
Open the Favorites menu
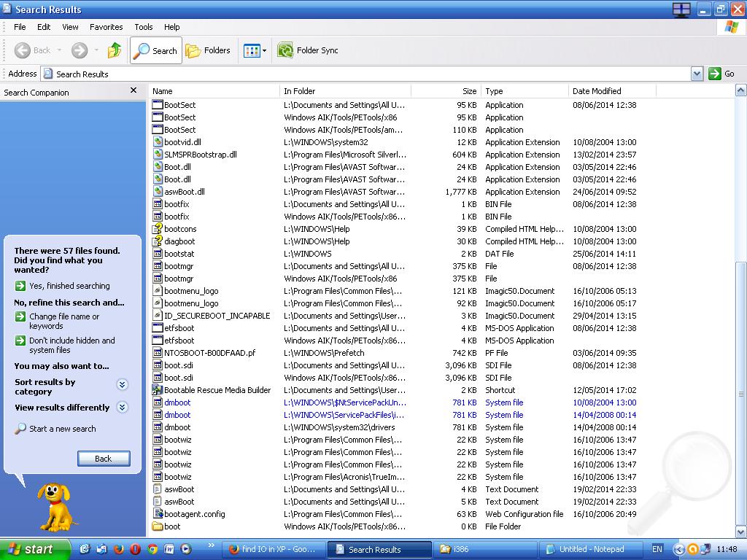(107, 27)
